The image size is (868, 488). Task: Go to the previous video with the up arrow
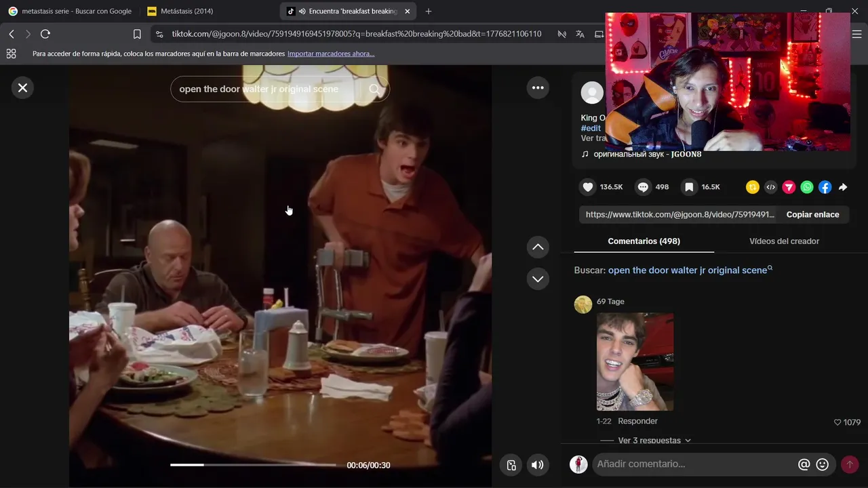click(538, 247)
